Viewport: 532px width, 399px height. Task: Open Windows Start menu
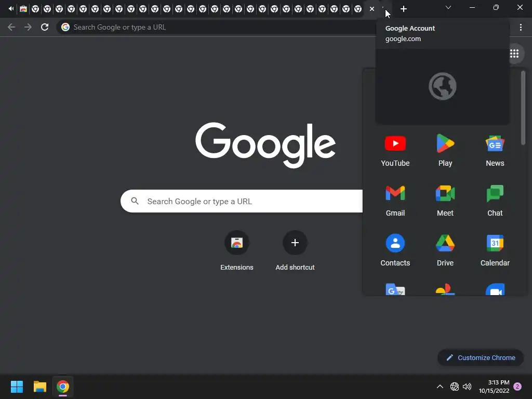[x=17, y=387]
